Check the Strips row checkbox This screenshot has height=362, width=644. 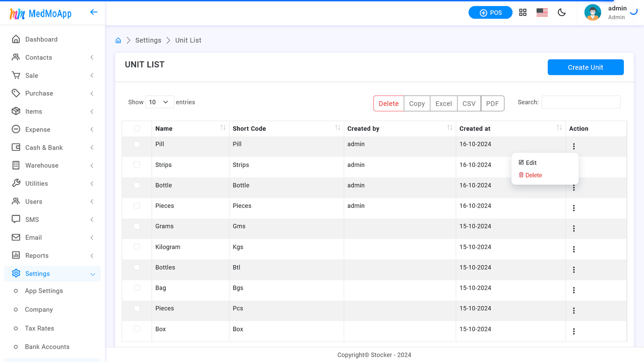click(x=137, y=165)
